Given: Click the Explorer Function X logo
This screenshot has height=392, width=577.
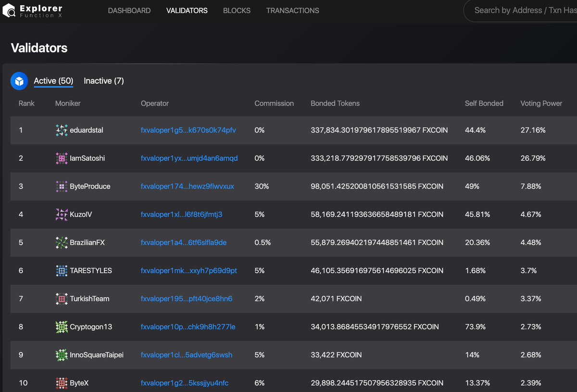Looking at the screenshot, I should point(33,11).
